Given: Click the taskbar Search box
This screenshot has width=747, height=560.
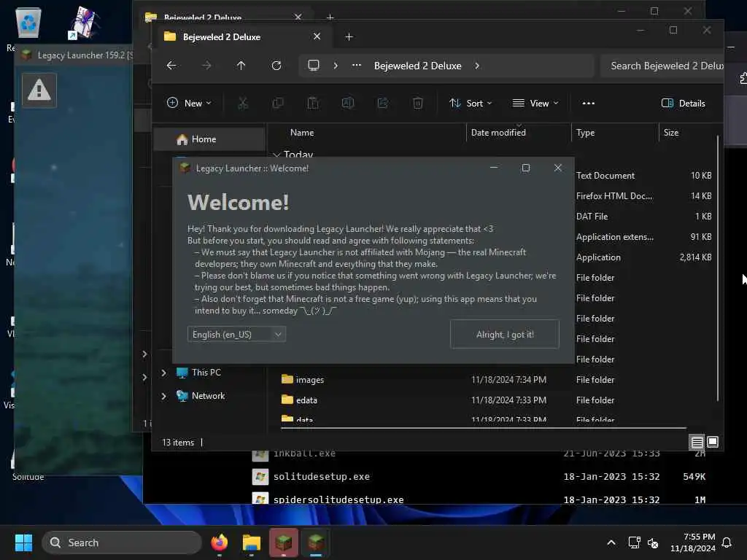Looking at the screenshot, I should 122,542.
